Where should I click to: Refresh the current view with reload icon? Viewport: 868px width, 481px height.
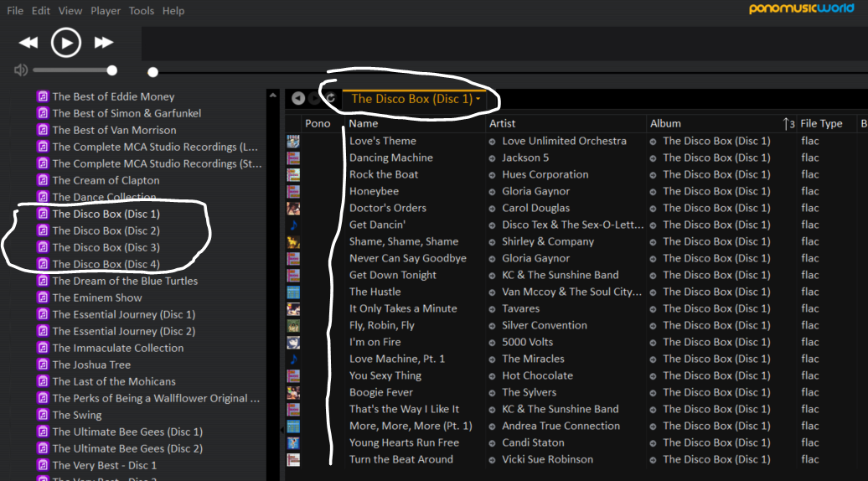coord(330,99)
